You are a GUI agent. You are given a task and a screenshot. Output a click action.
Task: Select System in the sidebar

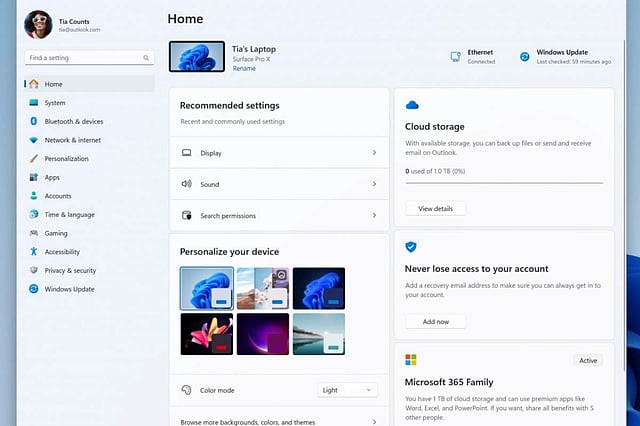[55, 103]
